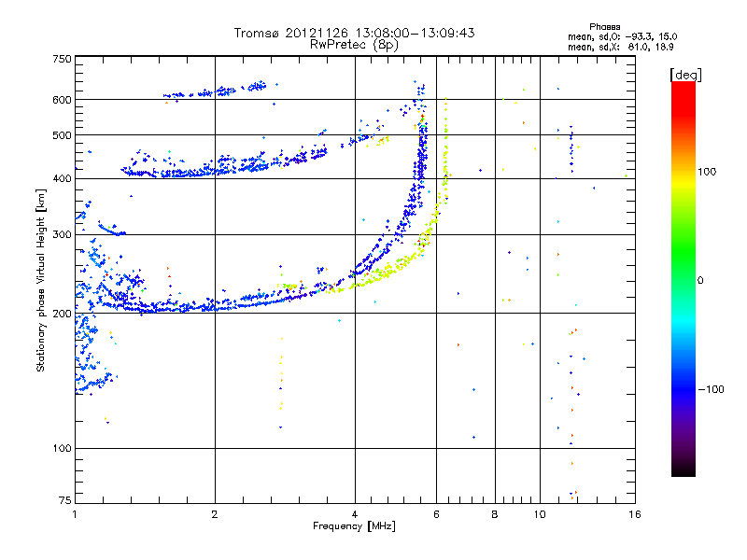Image resolution: width=747 pixels, height=560 pixels.
Task: Click the colorbar '0' tick label
Action: [700, 281]
